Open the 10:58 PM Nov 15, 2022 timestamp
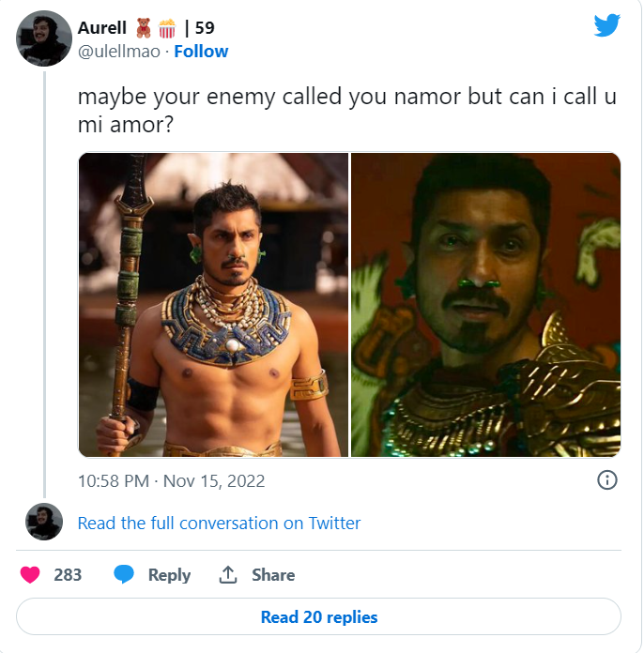The height and width of the screenshot is (653, 644). [x=171, y=481]
